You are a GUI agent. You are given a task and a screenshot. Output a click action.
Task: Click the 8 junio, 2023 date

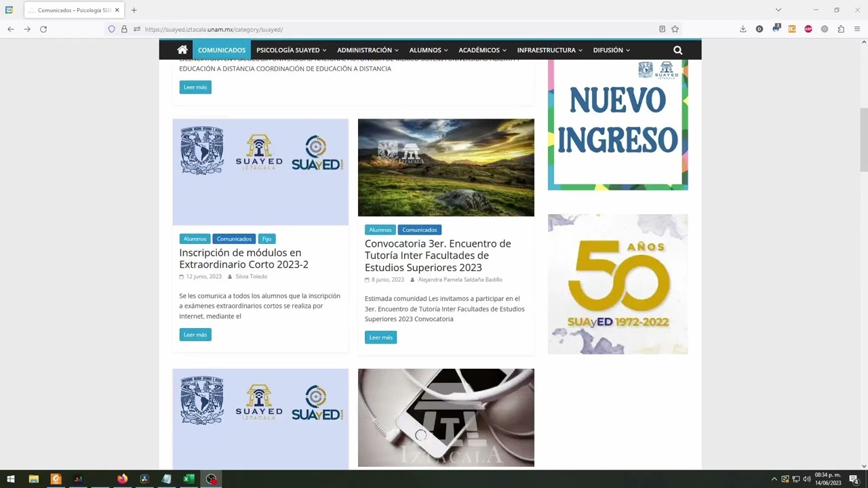pyautogui.click(x=388, y=279)
